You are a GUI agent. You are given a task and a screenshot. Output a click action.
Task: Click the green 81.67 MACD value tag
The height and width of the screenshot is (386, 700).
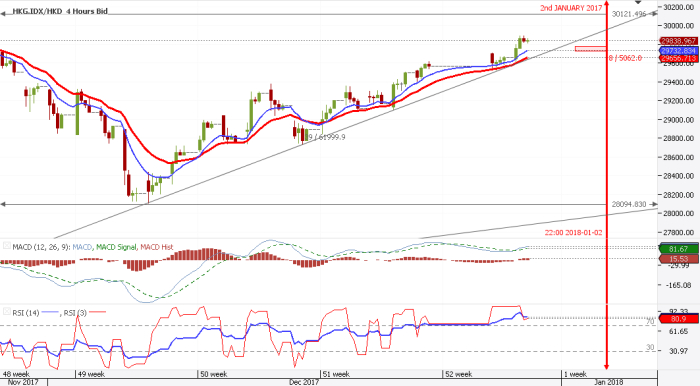[679, 249]
